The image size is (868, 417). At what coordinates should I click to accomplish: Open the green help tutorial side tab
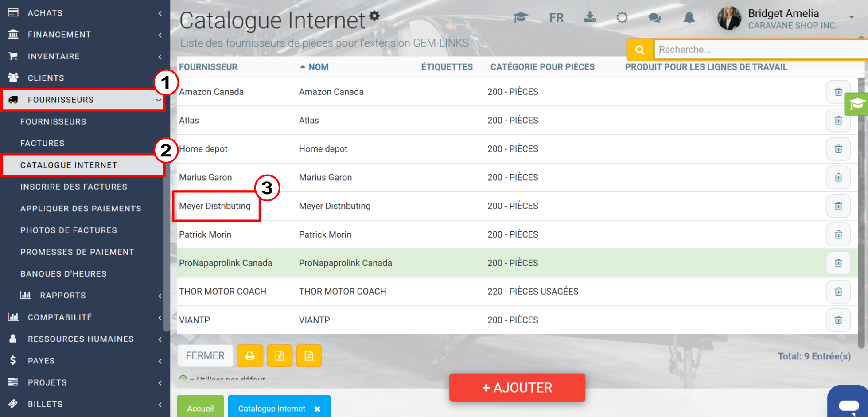(x=856, y=104)
